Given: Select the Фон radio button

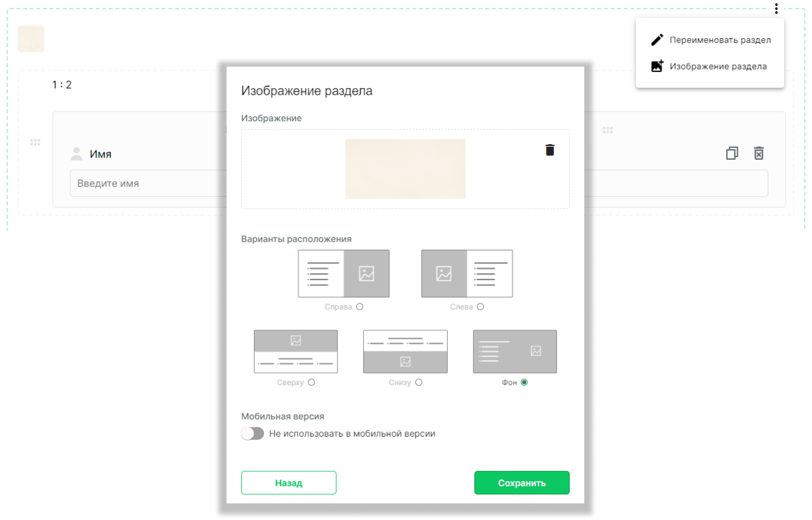Looking at the screenshot, I should pyautogui.click(x=524, y=382).
